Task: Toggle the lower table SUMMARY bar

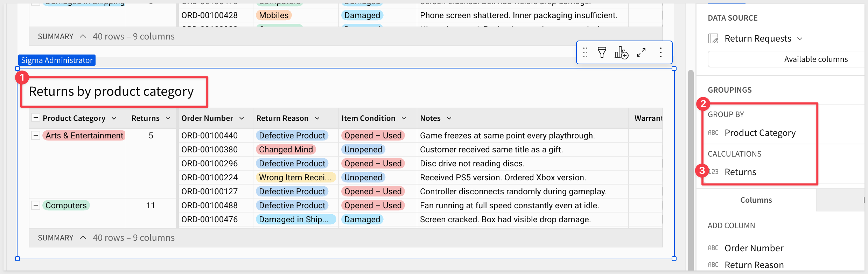Action: [83, 238]
